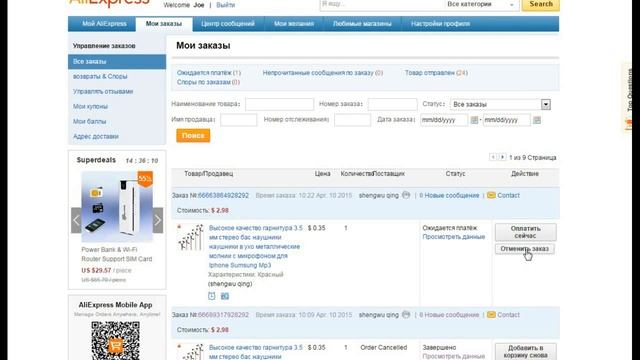640x360 pixels.
Task: Click Просмотреть данные under Ожидается платёж
Action: click(453, 237)
